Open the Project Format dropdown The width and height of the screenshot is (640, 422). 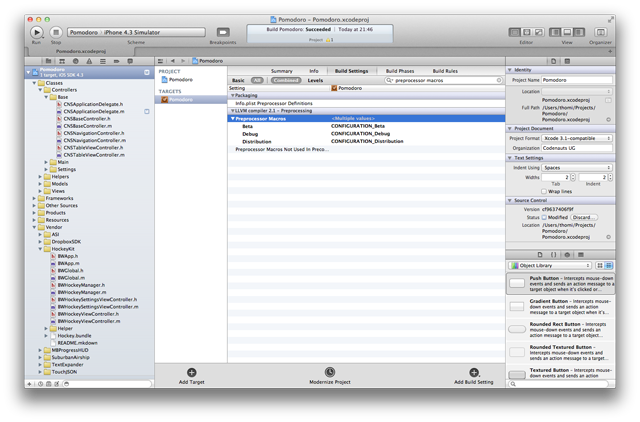577,138
